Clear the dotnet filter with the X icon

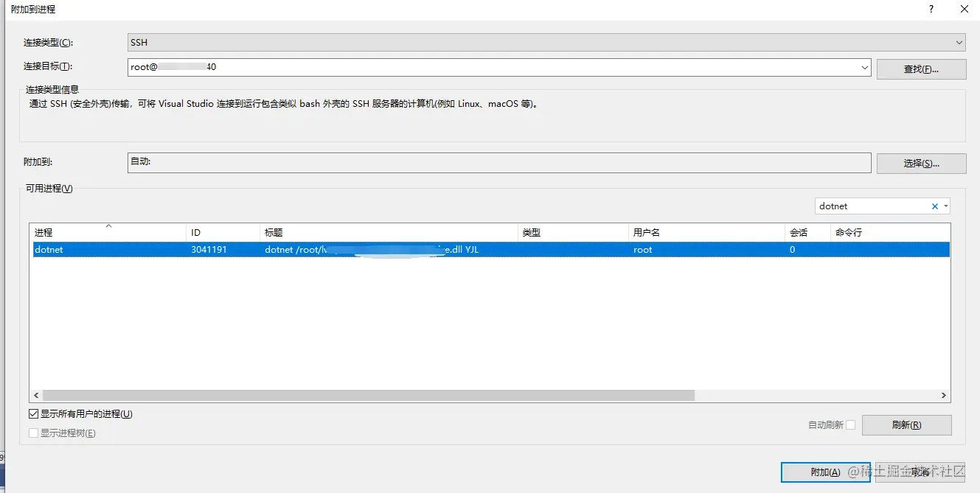coord(935,206)
